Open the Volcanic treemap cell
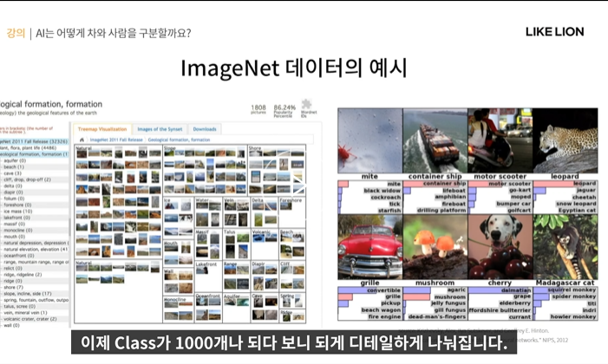 (265, 244)
